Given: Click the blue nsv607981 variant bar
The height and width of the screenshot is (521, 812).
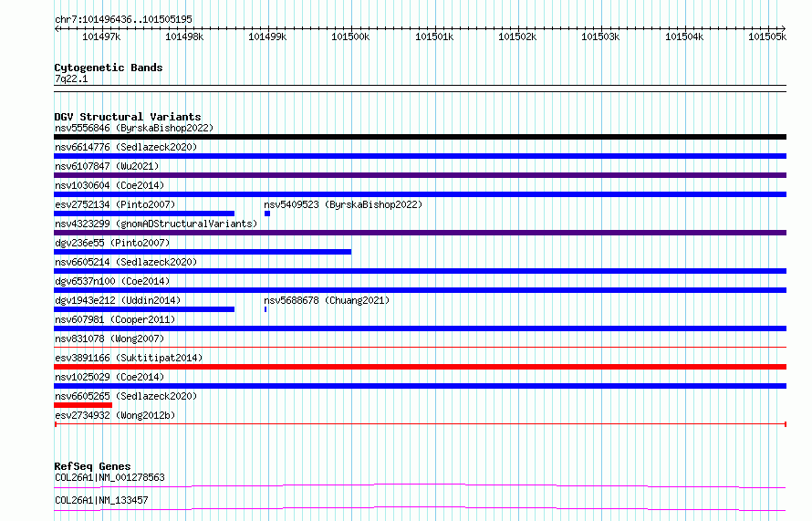Looking at the screenshot, I should coord(420,328).
